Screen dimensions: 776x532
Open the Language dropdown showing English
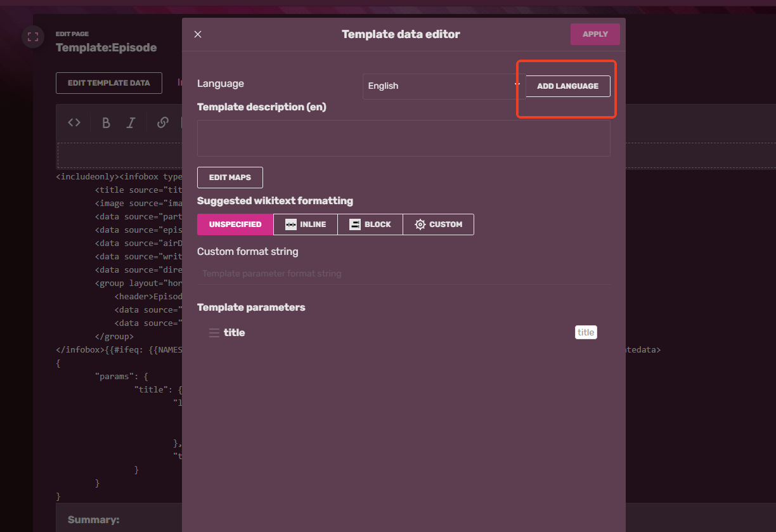[440, 86]
